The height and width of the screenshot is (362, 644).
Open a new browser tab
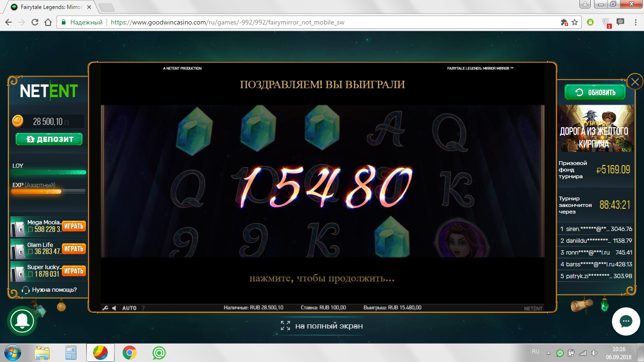107,8
